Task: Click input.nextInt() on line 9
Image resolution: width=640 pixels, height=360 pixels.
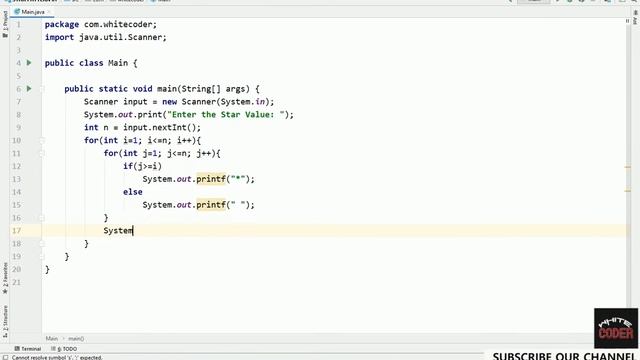Action: pos(160,127)
